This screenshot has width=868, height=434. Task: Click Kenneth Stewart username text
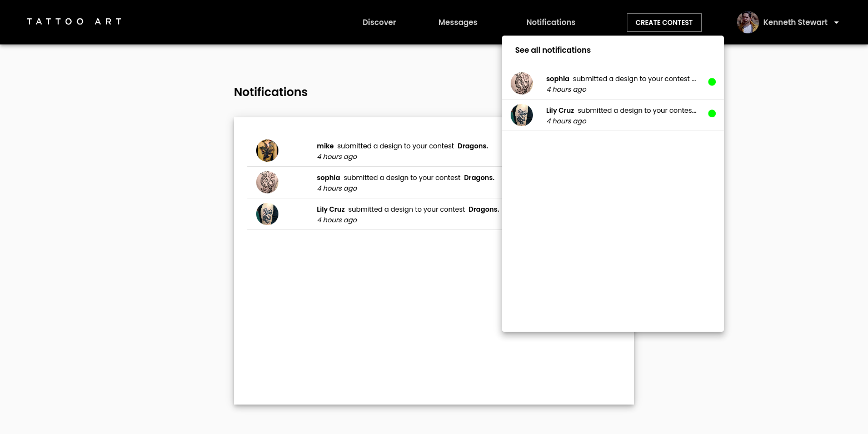(795, 22)
